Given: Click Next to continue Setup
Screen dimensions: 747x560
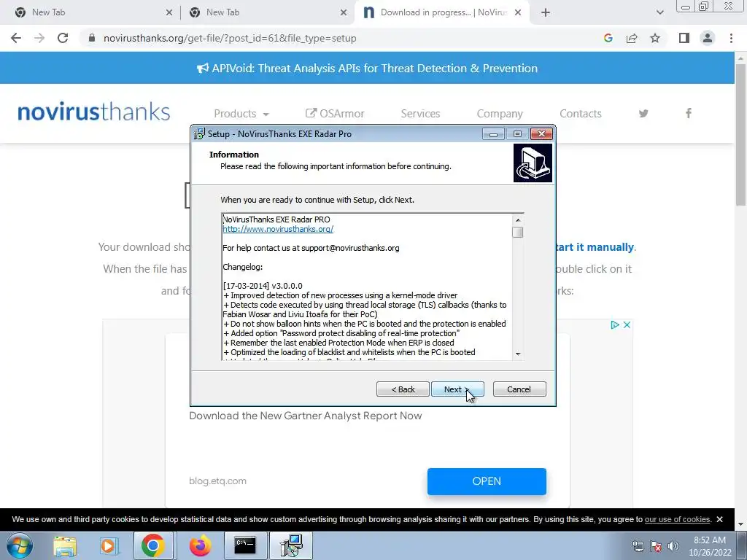Looking at the screenshot, I should point(457,389).
